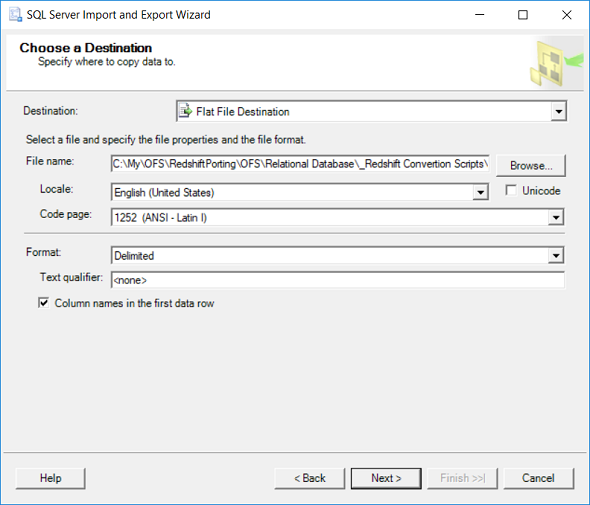Click the 'Code page:' label
This screenshot has height=505, width=590.
click(66, 214)
